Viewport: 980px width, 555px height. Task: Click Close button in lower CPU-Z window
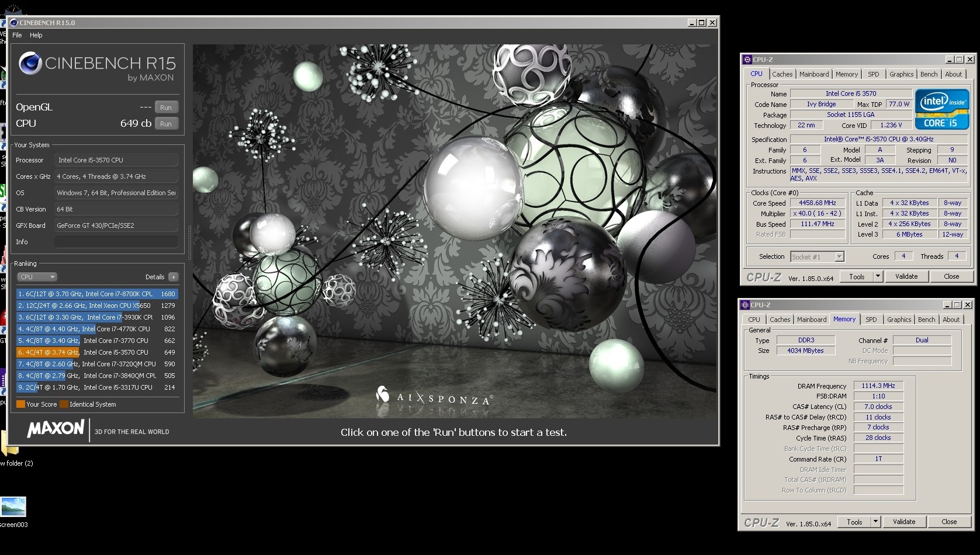(949, 522)
